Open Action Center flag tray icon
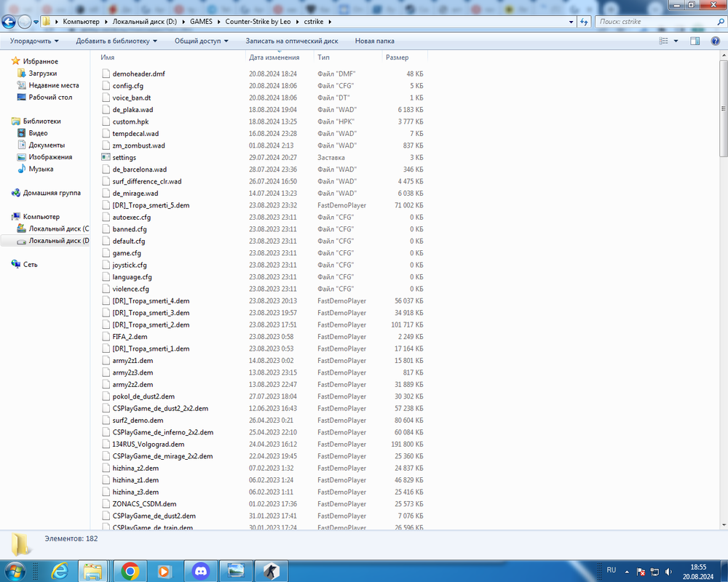728x582 pixels. [x=641, y=571]
